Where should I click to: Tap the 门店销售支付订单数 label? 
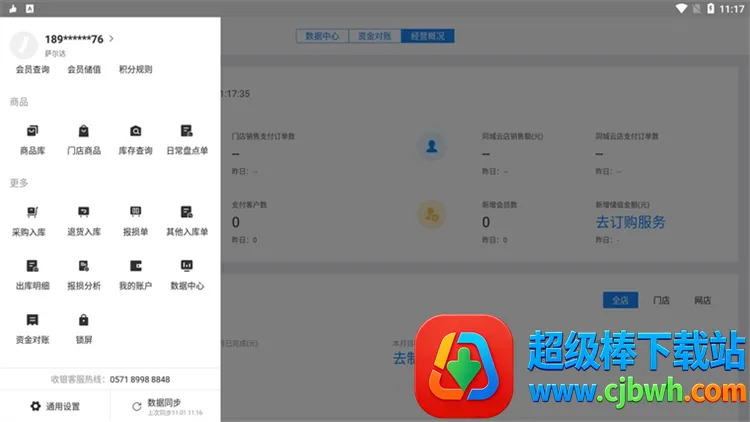click(264, 136)
